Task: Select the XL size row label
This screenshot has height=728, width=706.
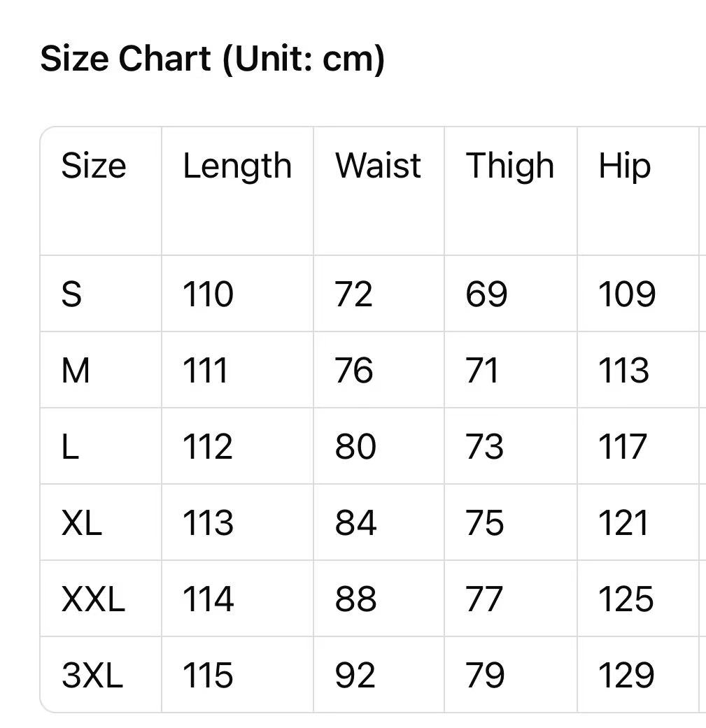Action: [81, 523]
